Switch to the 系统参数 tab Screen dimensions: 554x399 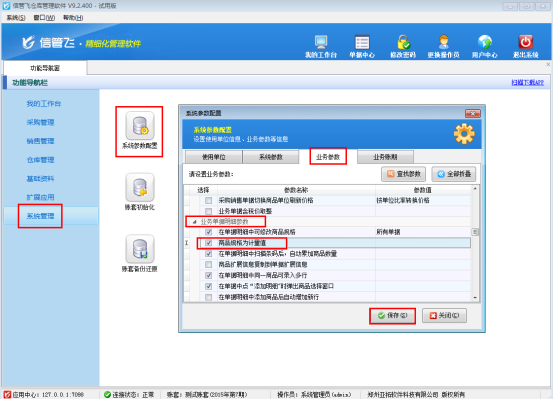[x=271, y=157]
